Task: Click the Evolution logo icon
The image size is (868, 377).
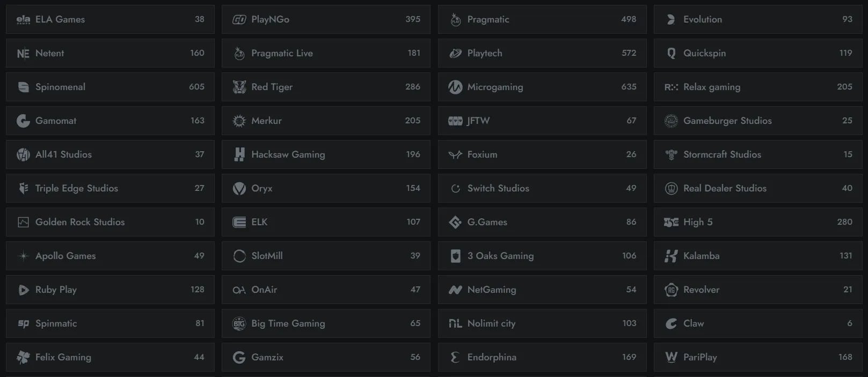Action: tap(671, 19)
